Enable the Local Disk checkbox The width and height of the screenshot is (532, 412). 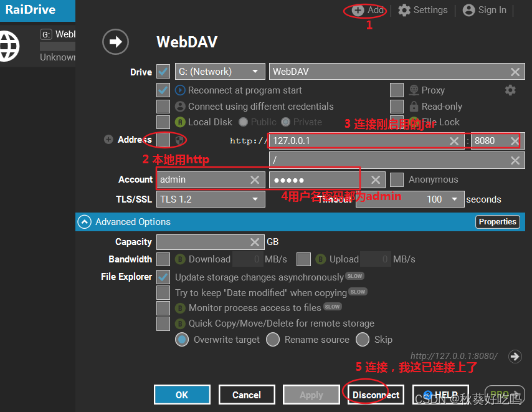pyautogui.click(x=163, y=122)
